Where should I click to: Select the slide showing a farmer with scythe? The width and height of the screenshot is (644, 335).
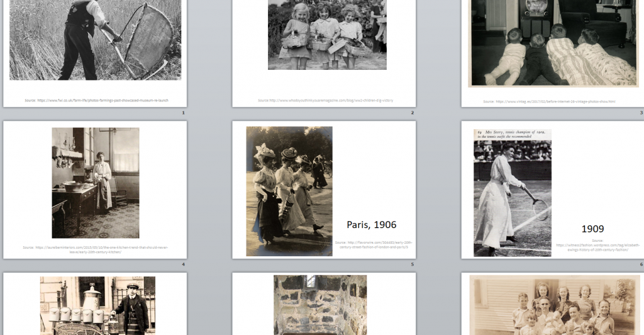95,53
